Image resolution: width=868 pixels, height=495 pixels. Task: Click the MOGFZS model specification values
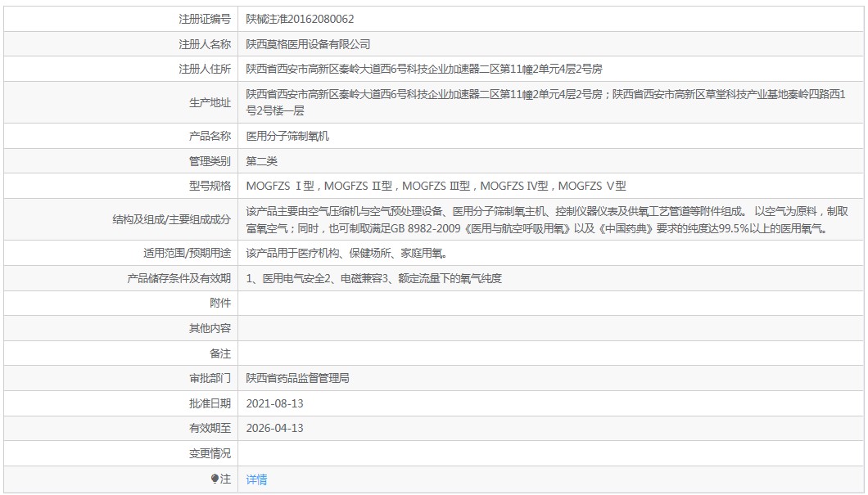click(x=436, y=186)
